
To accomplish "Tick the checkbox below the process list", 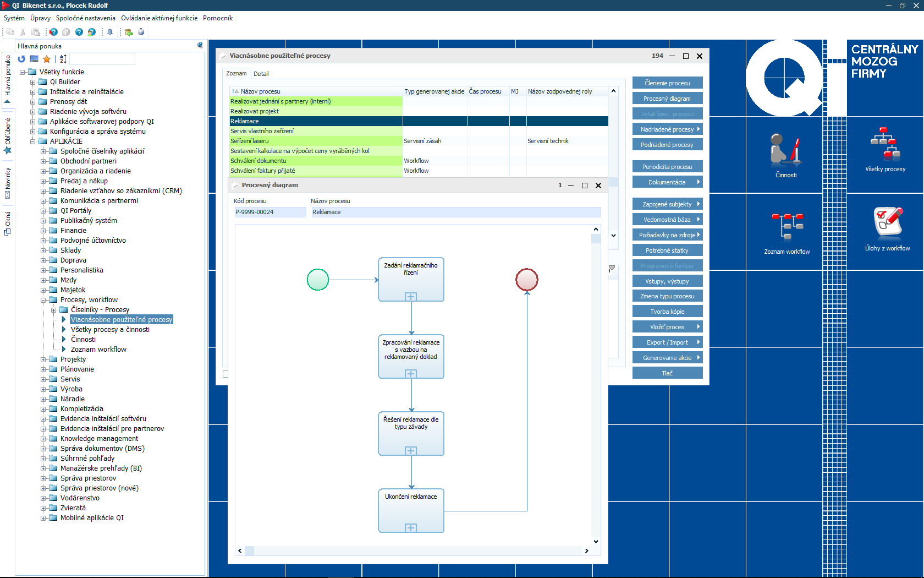I will [225, 374].
